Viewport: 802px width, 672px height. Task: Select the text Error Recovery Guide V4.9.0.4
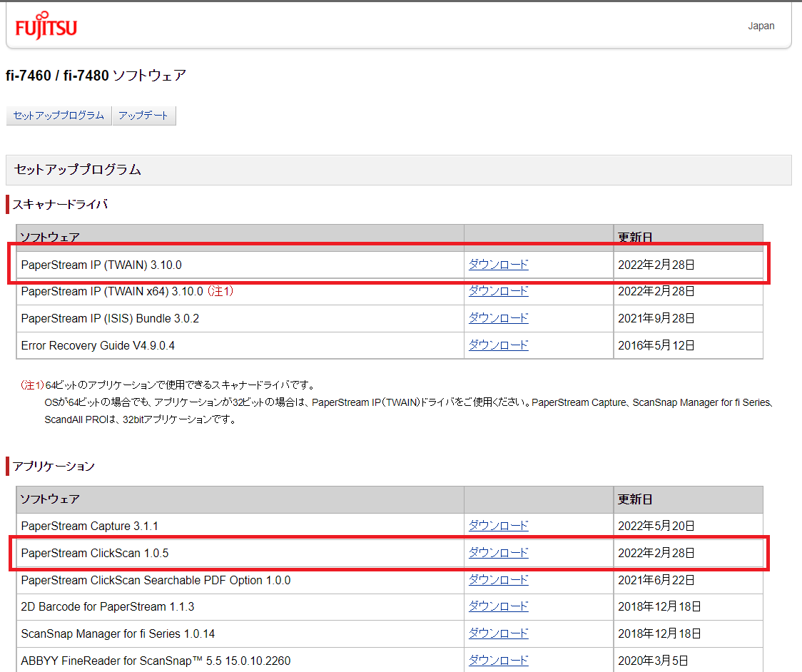98,346
